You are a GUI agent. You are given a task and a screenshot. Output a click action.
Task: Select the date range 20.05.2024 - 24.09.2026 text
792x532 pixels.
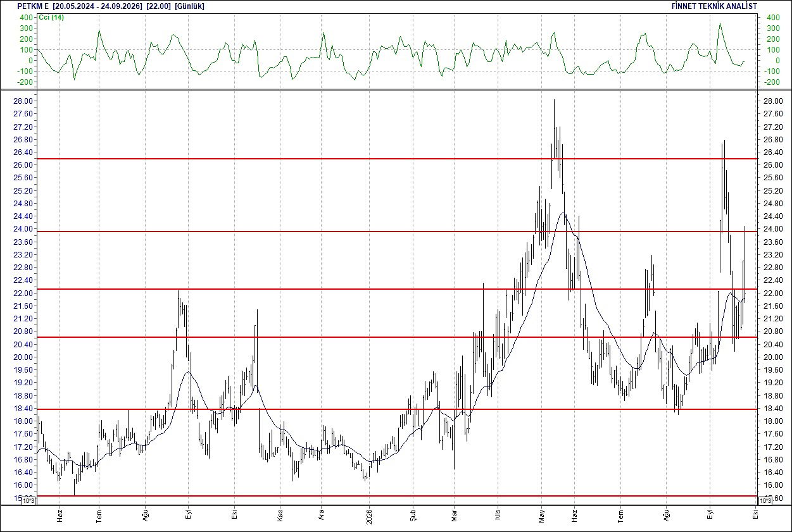pyautogui.click(x=98, y=6)
